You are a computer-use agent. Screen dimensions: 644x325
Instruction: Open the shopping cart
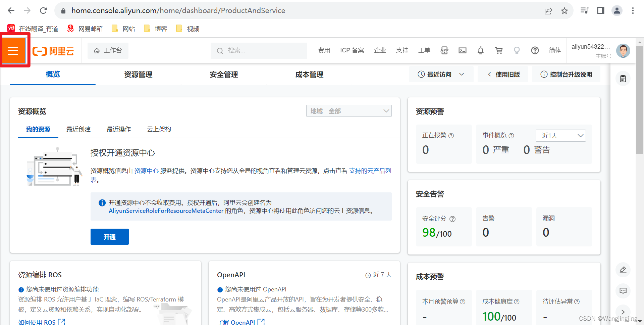(x=499, y=50)
